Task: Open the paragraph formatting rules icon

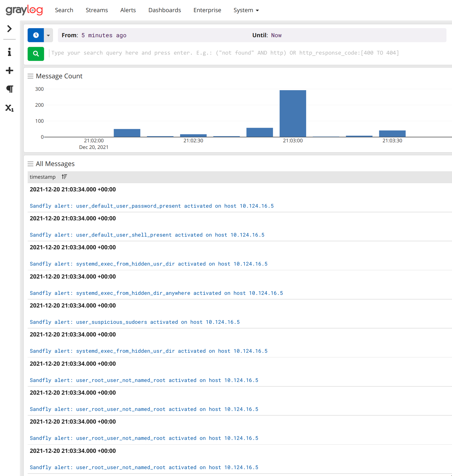Action: [9, 89]
